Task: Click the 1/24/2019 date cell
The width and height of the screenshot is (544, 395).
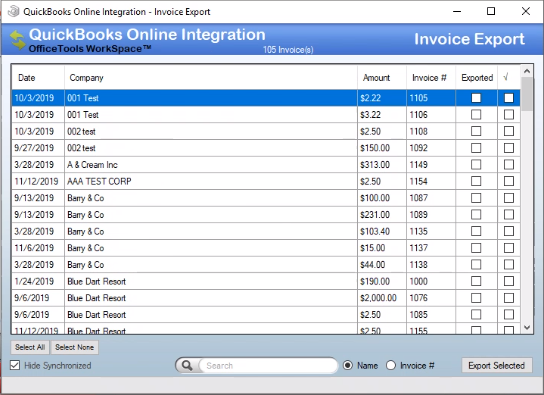Action: pyautogui.click(x=38, y=281)
